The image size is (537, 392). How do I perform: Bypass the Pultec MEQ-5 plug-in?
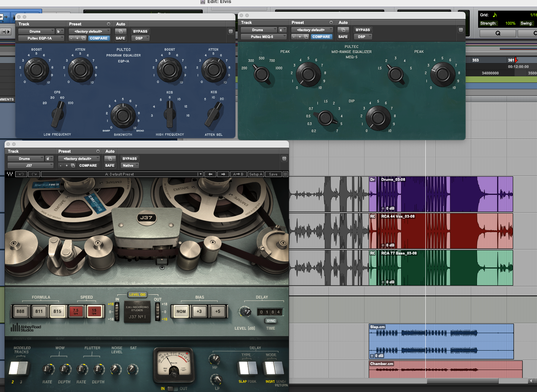tap(363, 30)
